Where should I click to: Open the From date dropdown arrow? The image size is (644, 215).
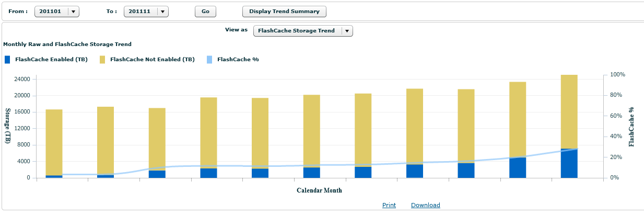coord(73,11)
